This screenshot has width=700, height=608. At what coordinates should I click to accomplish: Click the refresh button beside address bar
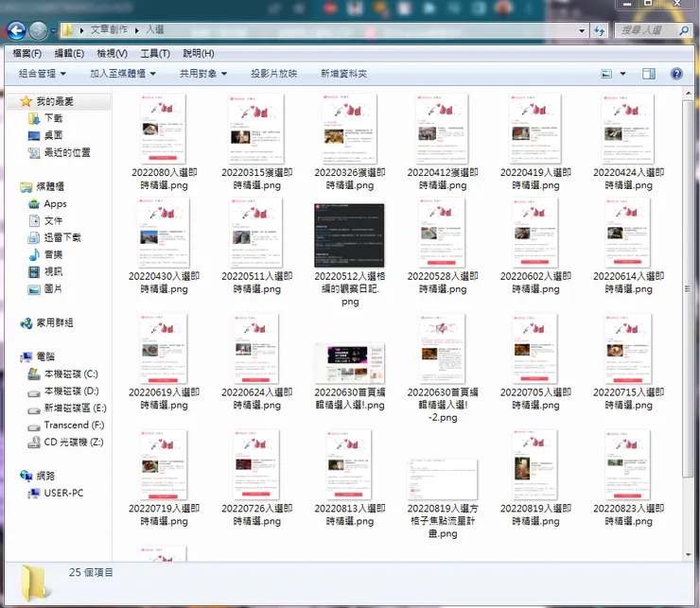click(599, 30)
